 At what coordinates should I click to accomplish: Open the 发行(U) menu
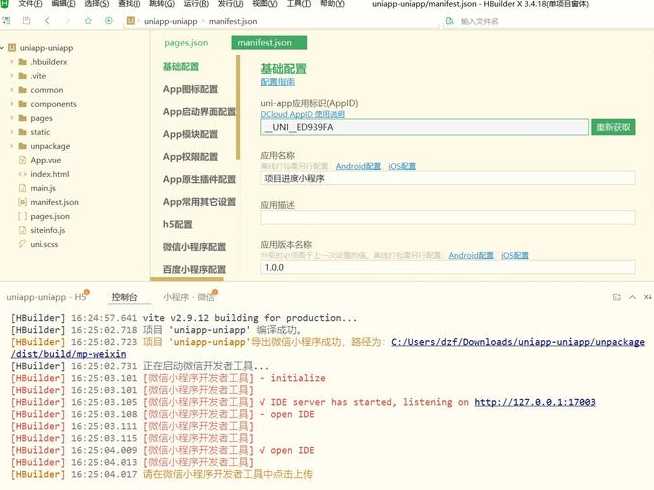click(x=231, y=4)
